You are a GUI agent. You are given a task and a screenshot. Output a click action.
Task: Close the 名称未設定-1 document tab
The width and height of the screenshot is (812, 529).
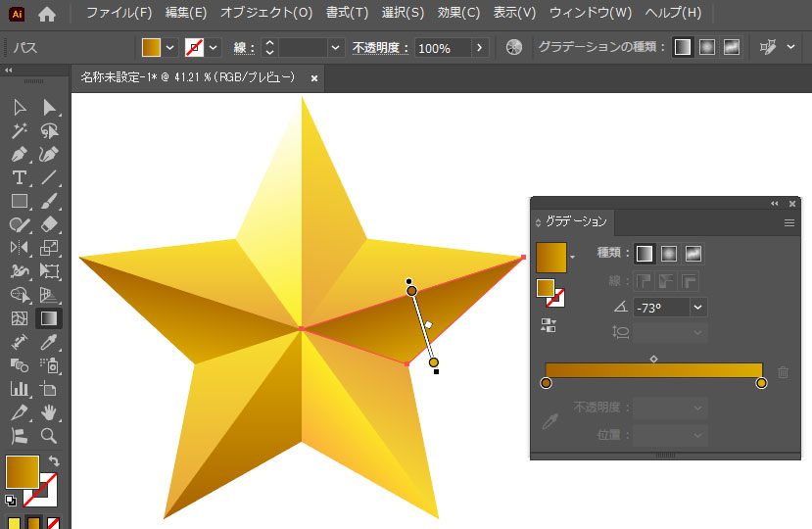tap(313, 77)
